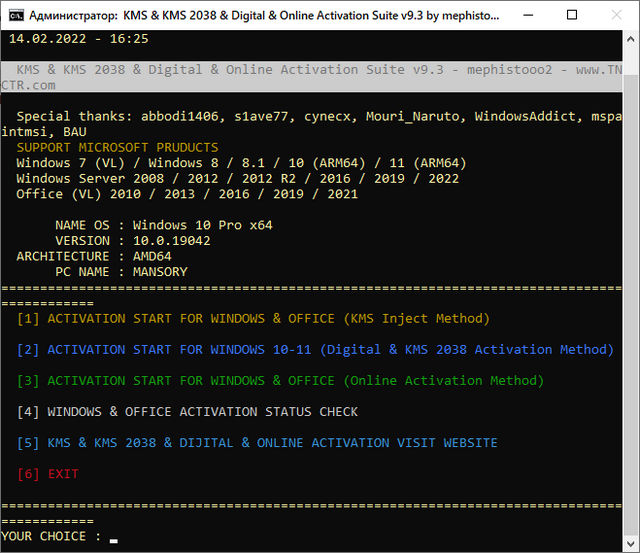Open option [5] visit website entry
The width and height of the screenshot is (640, 553).
257,443
